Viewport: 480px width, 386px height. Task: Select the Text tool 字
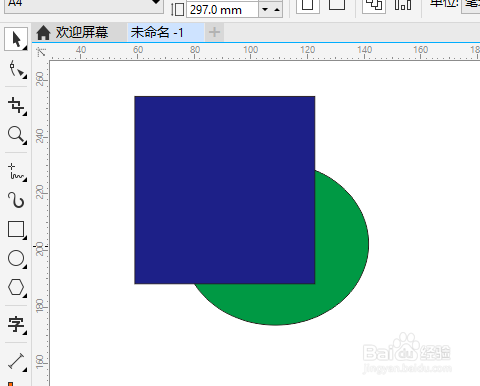tap(17, 325)
